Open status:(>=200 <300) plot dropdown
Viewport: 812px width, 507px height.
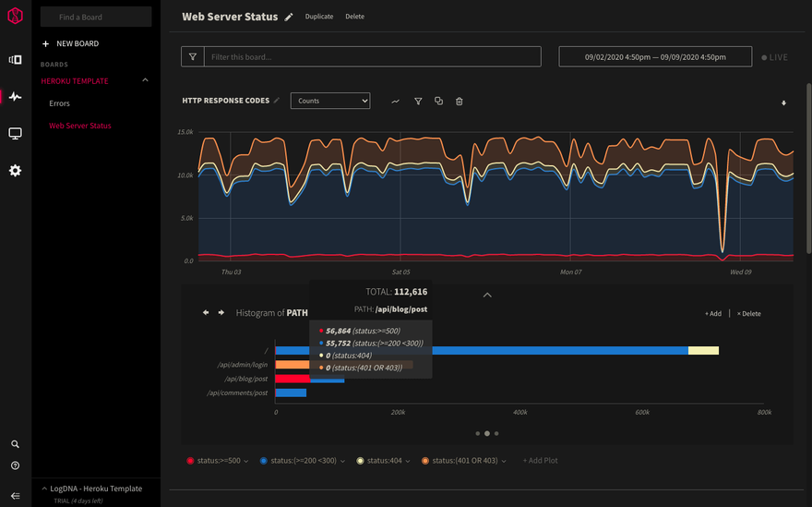[x=342, y=461]
